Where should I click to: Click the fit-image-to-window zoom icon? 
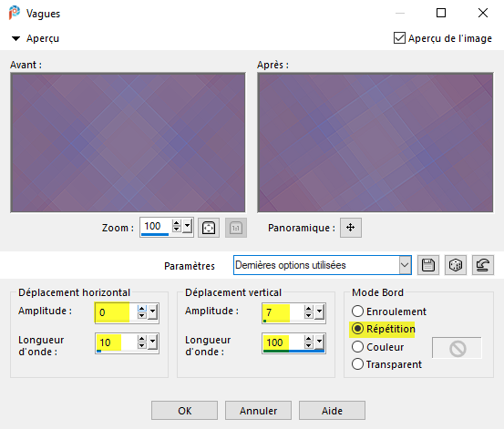(x=209, y=228)
